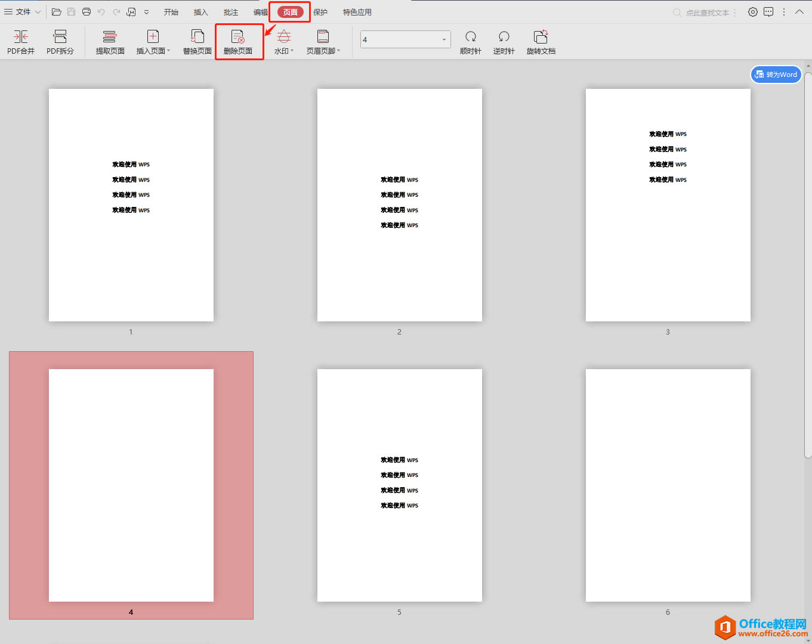Switch to the 插入 tab
Image resolution: width=812 pixels, height=644 pixels.
click(201, 12)
